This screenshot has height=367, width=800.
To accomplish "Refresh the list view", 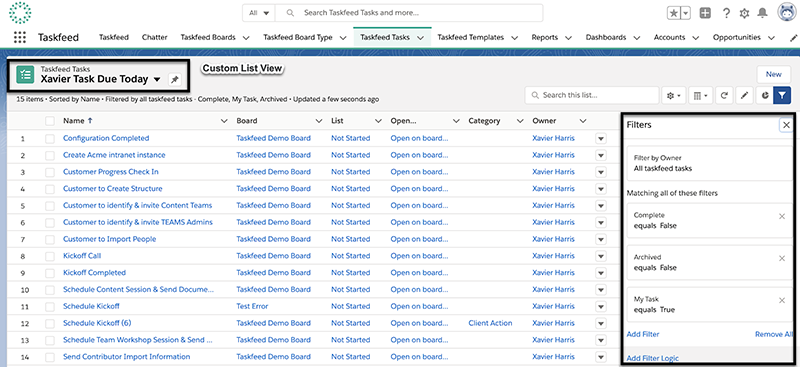I will pos(723,95).
